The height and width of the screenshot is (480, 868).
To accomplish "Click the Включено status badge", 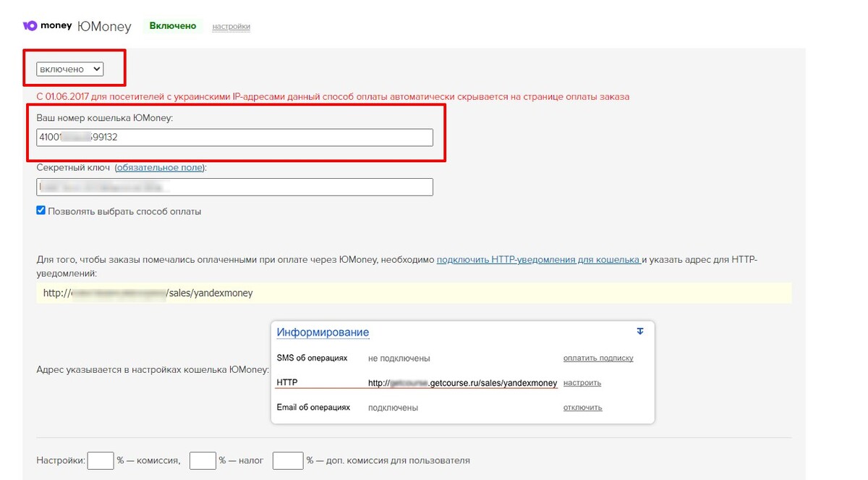I will click(x=173, y=26).
